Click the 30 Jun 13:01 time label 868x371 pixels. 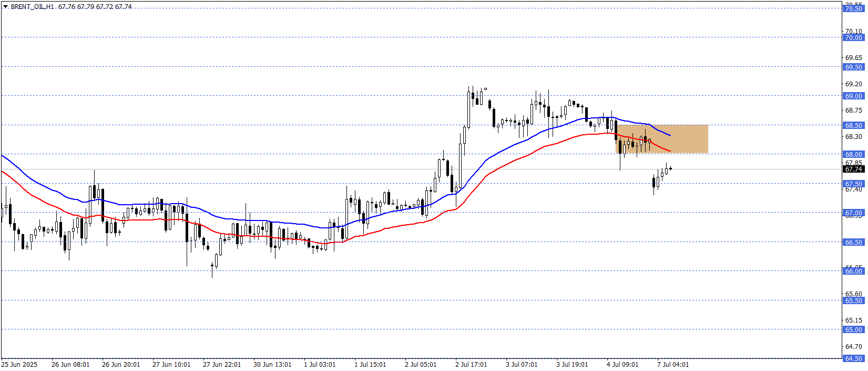click(272, 364)
